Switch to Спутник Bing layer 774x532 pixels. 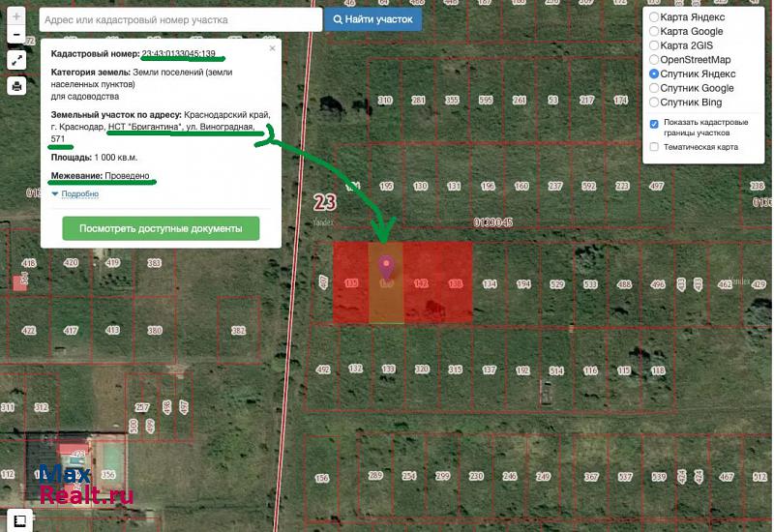pyautogui.click(x=655, y=103)
